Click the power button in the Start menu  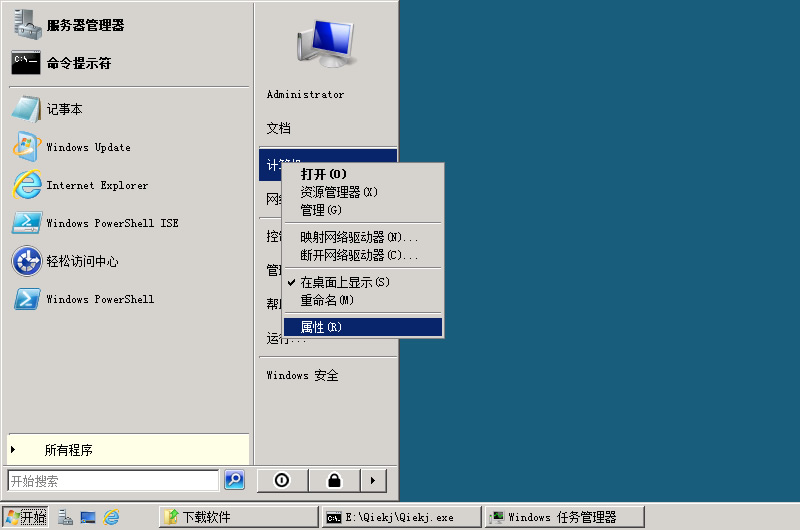[282, 481]
